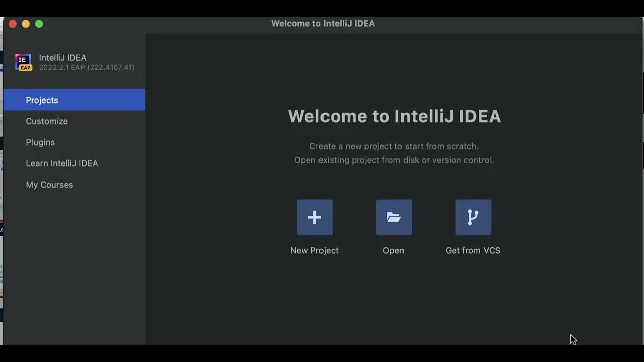
Task: Click the Get from VCS label
Action: pyautogui.click(x=473, y=250)
